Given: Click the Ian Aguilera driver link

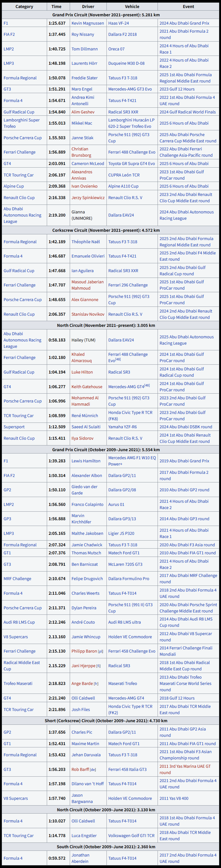Looking at the screenshot, I should click(83, 271).
